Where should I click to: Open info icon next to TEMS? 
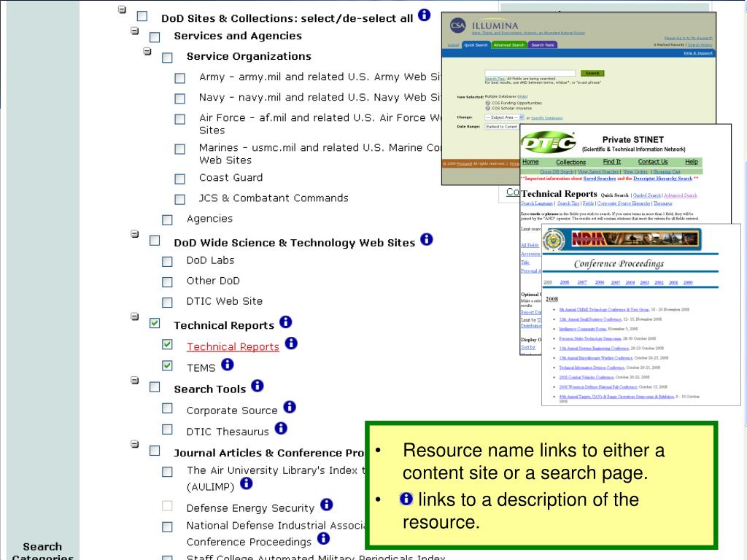tap(228, 365)
